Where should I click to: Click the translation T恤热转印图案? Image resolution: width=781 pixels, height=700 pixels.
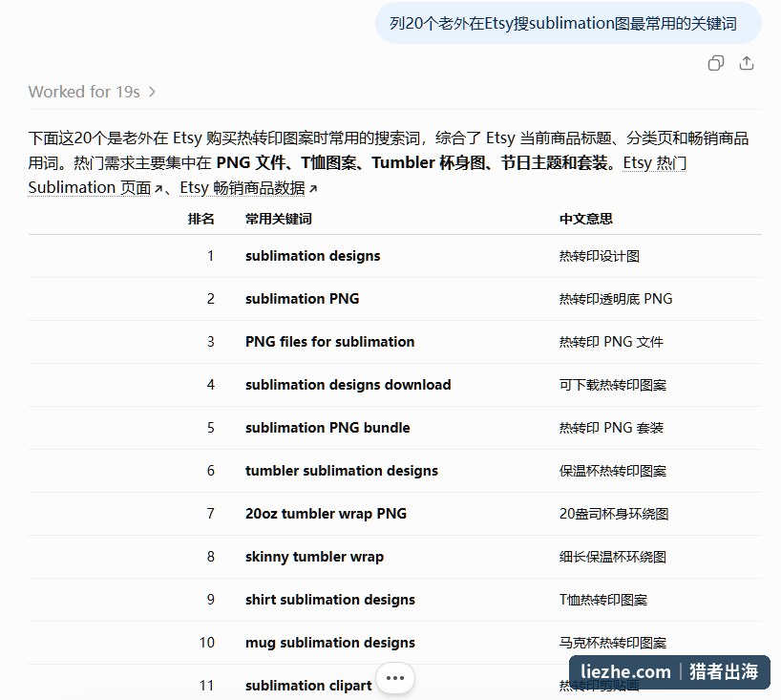(x=603, y=600)
